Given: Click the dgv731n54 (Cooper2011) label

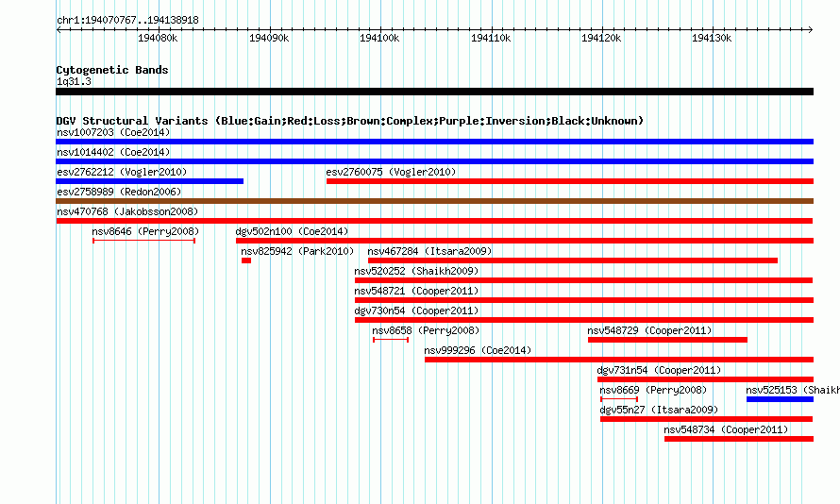Looking at the screenshot, I should tap(659, 370).
